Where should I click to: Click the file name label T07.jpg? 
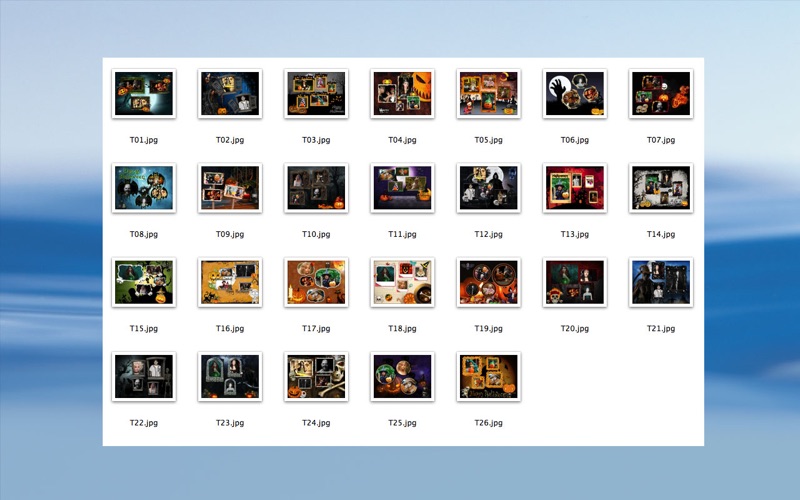coord(661,140)
